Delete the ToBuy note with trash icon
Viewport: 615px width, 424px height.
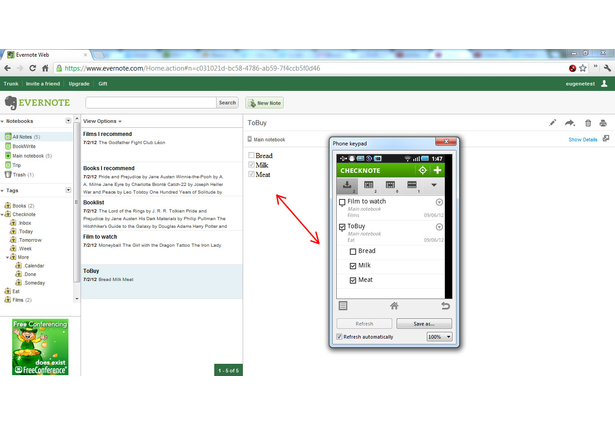[x=588, y=123]
